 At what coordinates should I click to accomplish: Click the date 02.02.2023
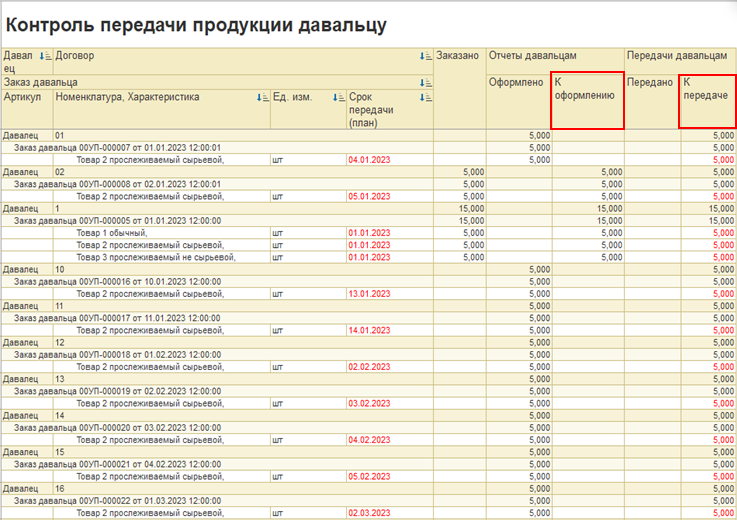[x=369, y=367]
